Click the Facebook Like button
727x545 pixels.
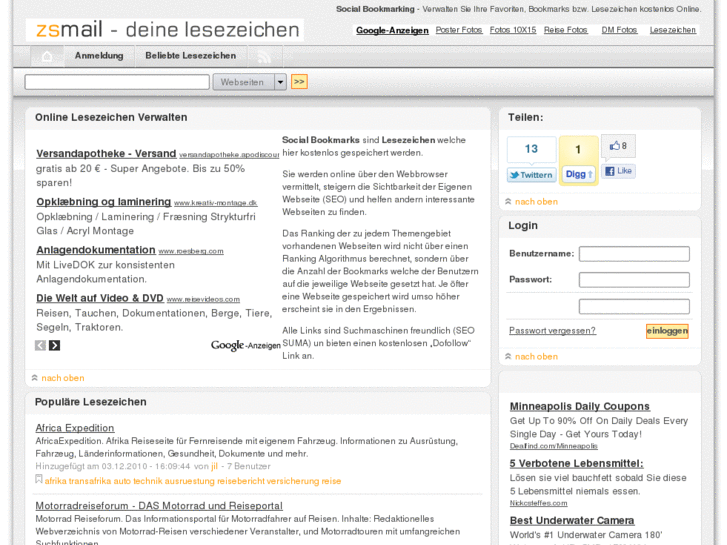619,171
